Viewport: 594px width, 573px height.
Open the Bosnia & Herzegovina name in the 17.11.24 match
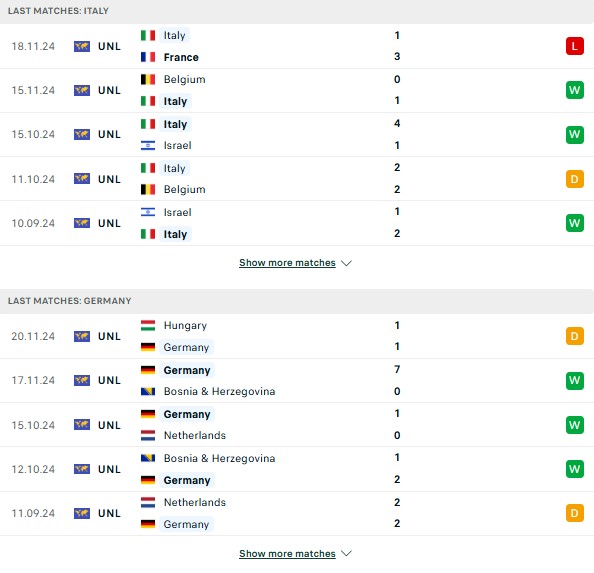(219, 391)
